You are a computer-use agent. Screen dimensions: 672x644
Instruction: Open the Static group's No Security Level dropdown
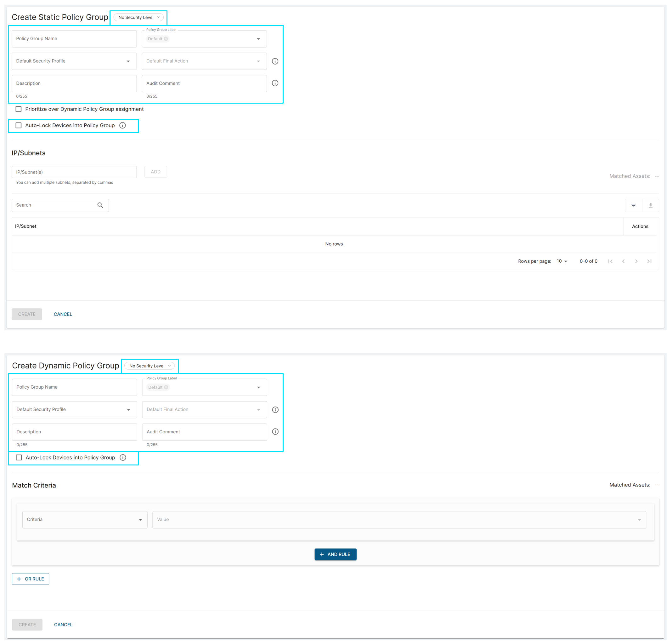[x=139, y=17]
